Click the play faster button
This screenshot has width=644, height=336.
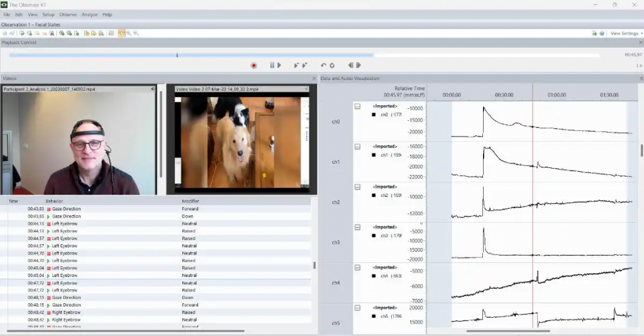pos(305,65)
